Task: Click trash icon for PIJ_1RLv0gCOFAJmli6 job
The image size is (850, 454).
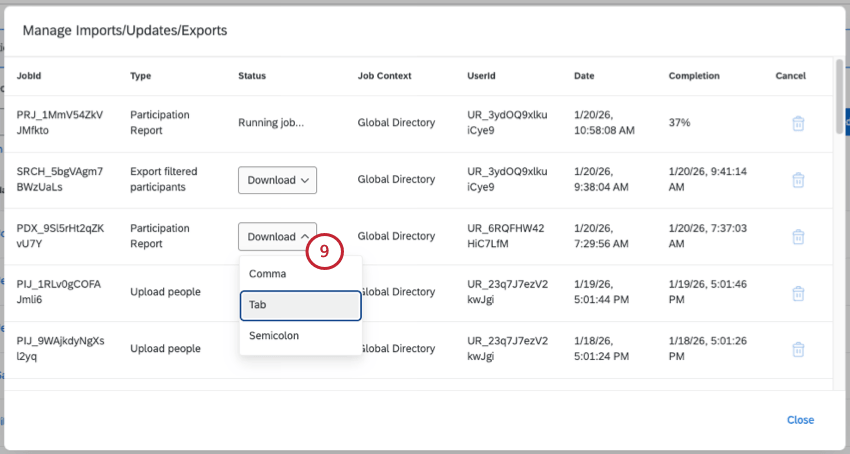Action: (798, 292)
